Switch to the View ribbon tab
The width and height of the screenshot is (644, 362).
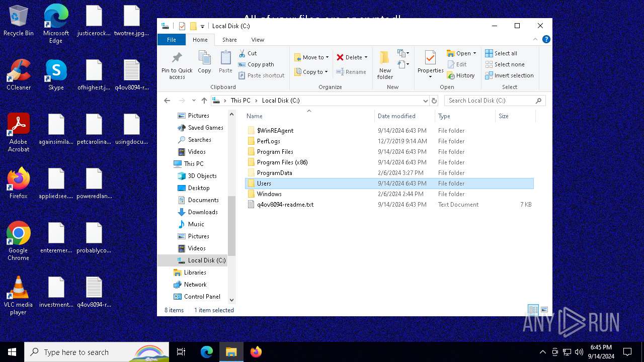coord(258,40)
